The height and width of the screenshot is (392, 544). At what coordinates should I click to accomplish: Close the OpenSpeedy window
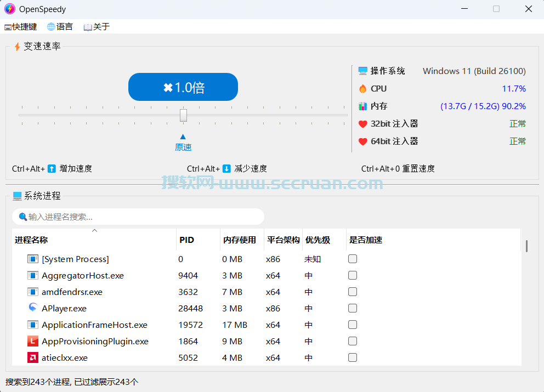pos(529,9)
